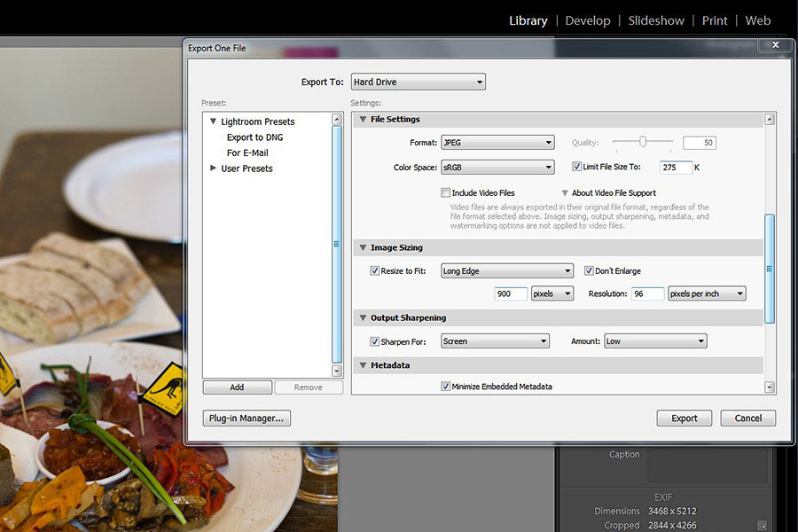Enable the Include Video Files checkbox
This screenshot has height=532, width=798.
tap(446, 193)
